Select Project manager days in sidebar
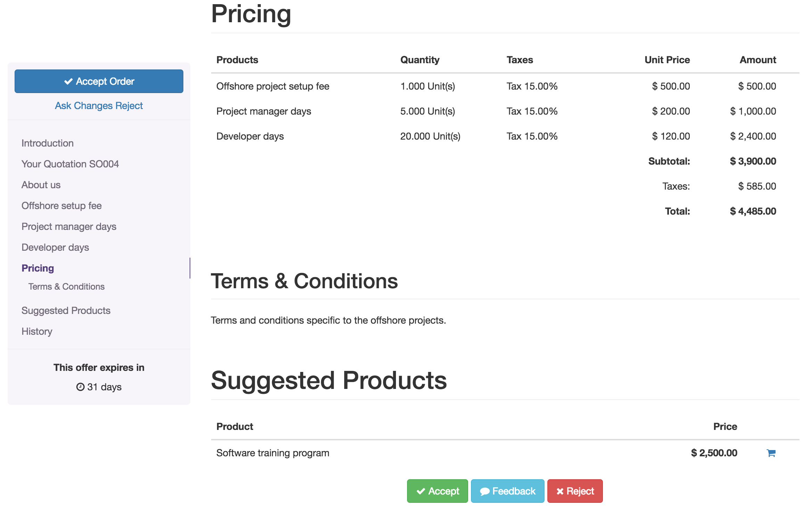Image resolution: width=812 pixels, height=507 pixels. (69, 226)
